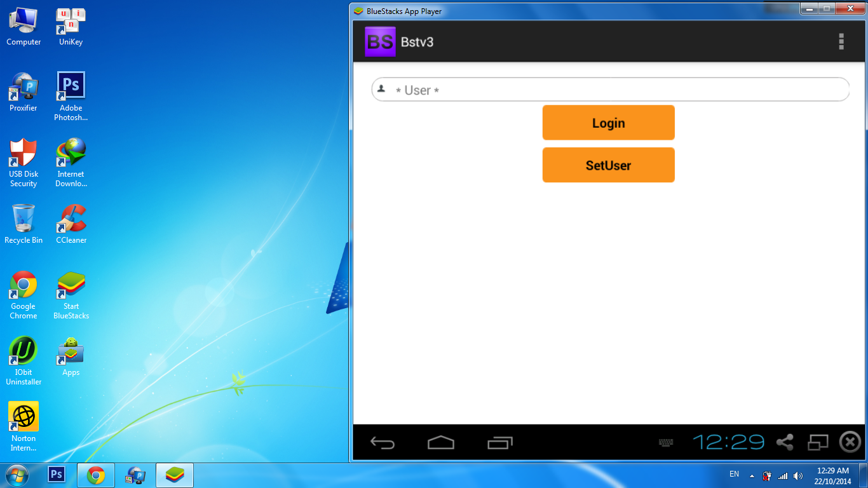Close the BlueStacks App Player window
Viewport: 868px width, 488px height.
click(x=850, y=8)
